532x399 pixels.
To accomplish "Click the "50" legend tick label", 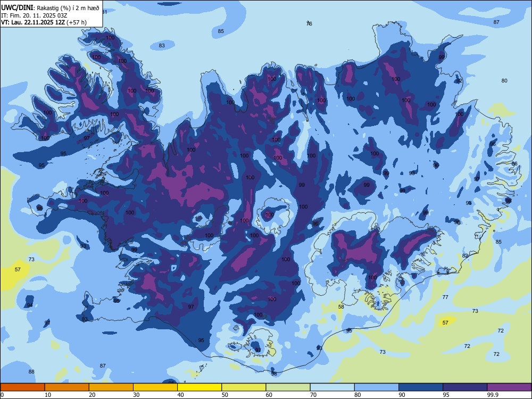I will [x=225, y=395].
